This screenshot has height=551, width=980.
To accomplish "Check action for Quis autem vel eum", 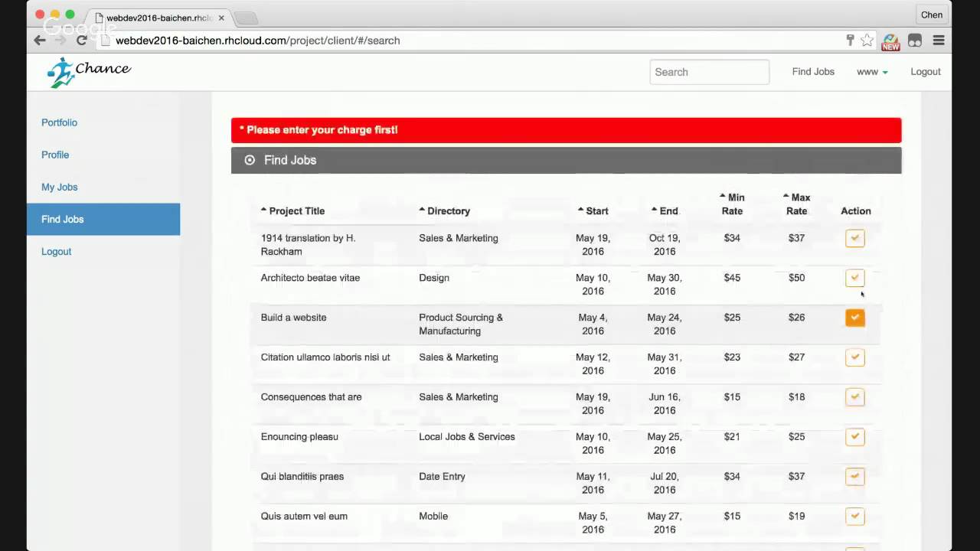I will 855,517.
